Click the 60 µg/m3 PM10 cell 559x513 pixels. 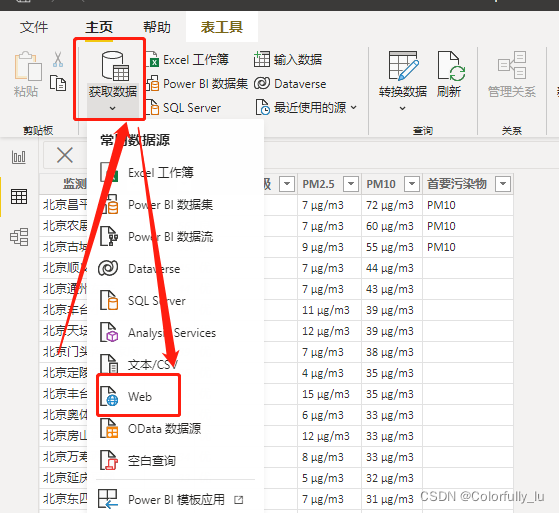tap(392, 226)
